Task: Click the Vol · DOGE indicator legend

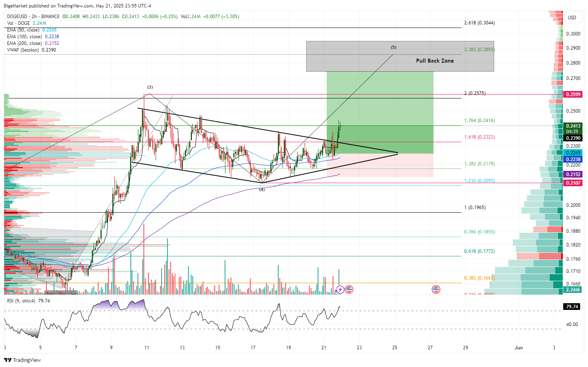Action: click(19, 23)
